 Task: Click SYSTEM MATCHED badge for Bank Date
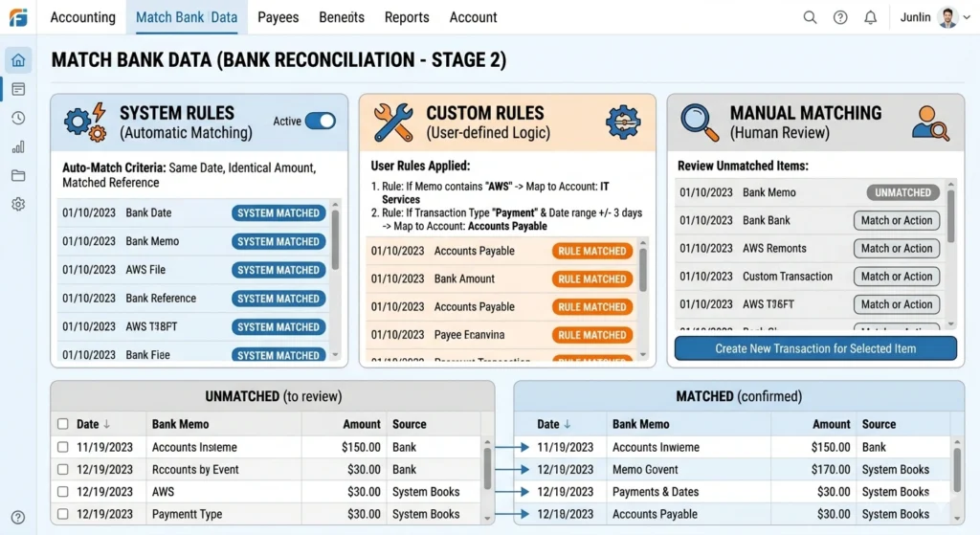[x=278, y=213]
